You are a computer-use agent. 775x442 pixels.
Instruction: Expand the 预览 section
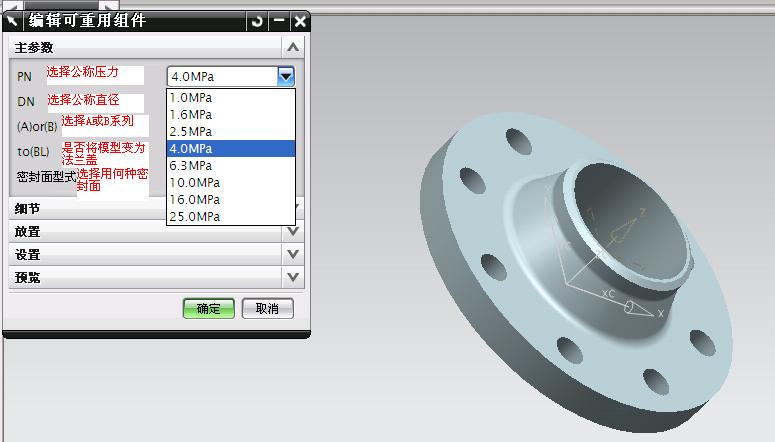click(293, 277)
